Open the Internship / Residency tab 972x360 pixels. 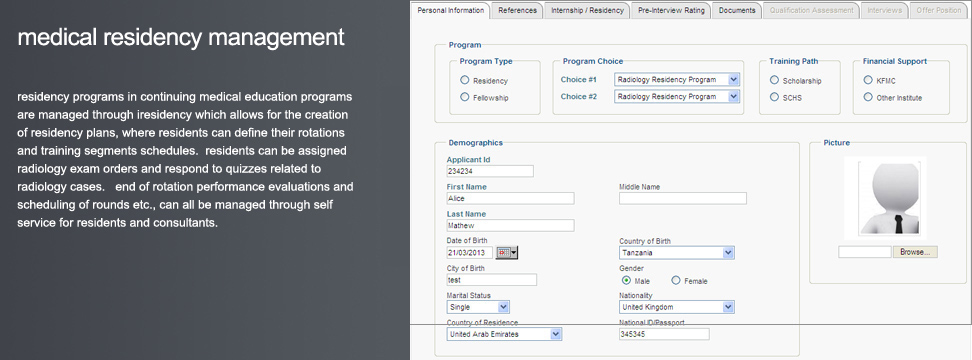coord(588,11)
